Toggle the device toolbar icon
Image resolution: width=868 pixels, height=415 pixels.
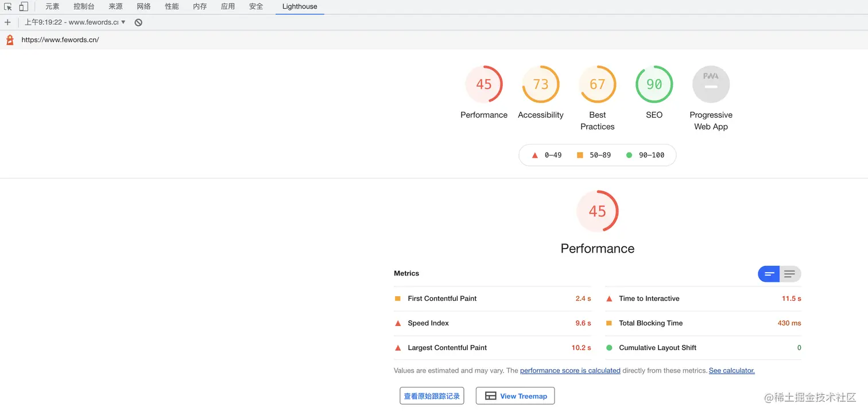24,6
